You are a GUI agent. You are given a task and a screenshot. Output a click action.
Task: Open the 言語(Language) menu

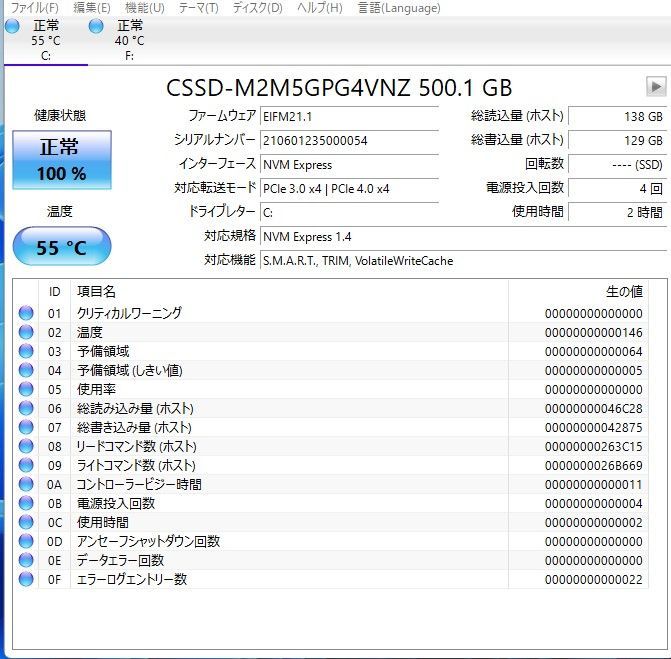pos(399,8)
